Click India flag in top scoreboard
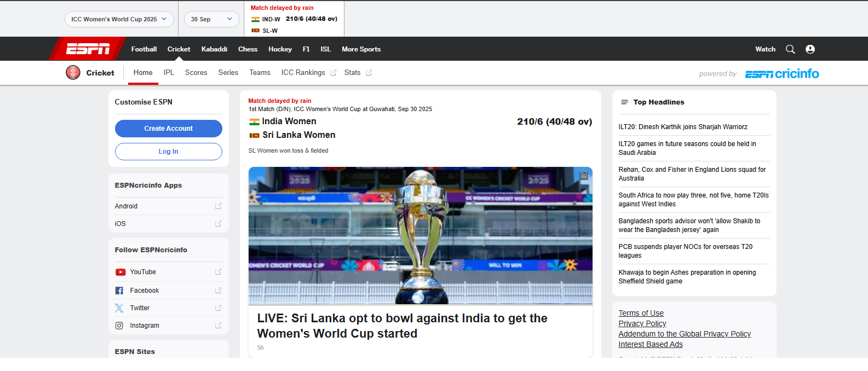This screenshot has width=868, height=371. pos(255,19)
